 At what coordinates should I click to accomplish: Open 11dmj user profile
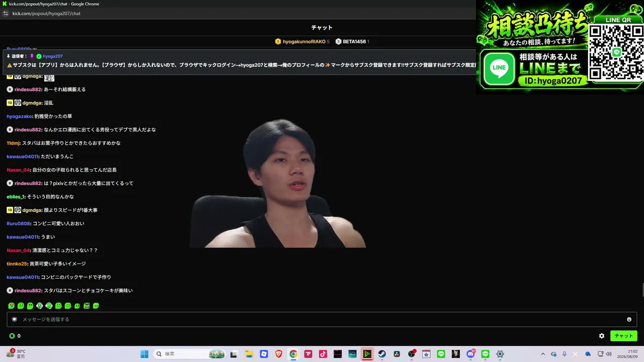(13, 143)
